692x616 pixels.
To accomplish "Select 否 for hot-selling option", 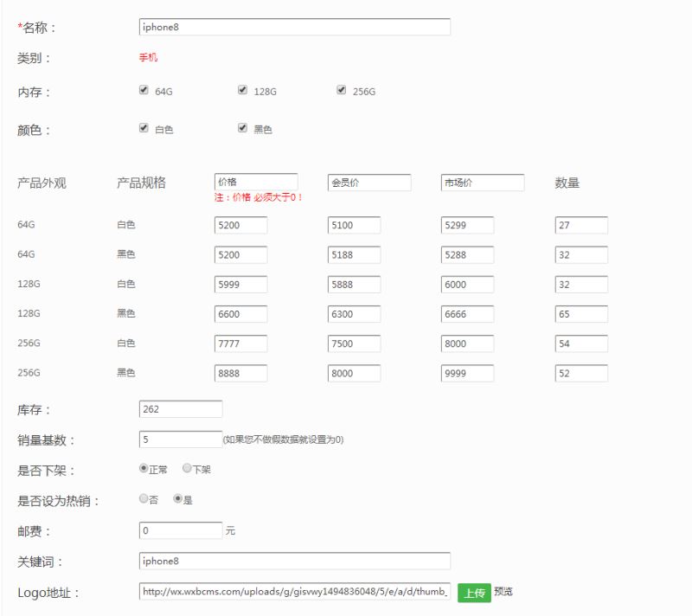I will click(143, 498).
